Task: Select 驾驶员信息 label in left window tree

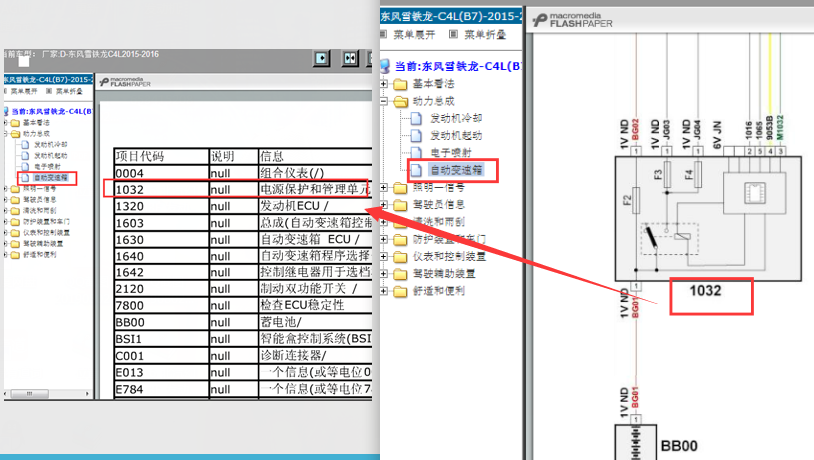Action: tap(39, 200)
